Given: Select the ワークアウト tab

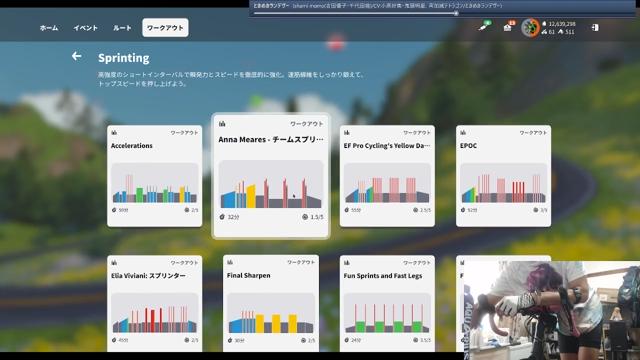Looking at the screenshot, I should pos(165,28).
